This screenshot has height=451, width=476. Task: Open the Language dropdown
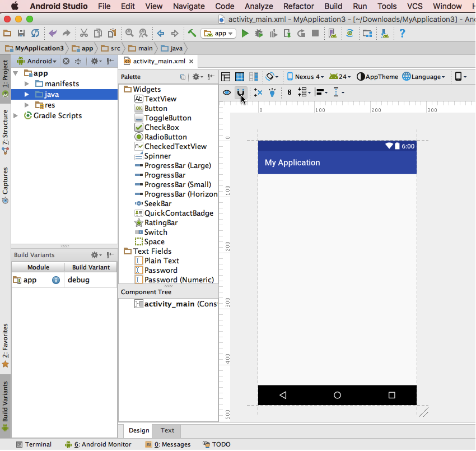point(424,77)
